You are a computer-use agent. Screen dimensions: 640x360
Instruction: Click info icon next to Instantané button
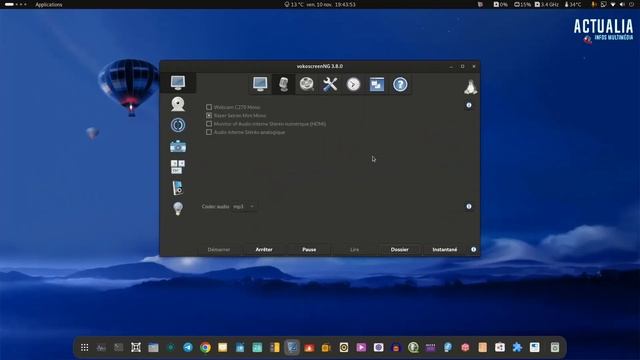tap(473, 249)
